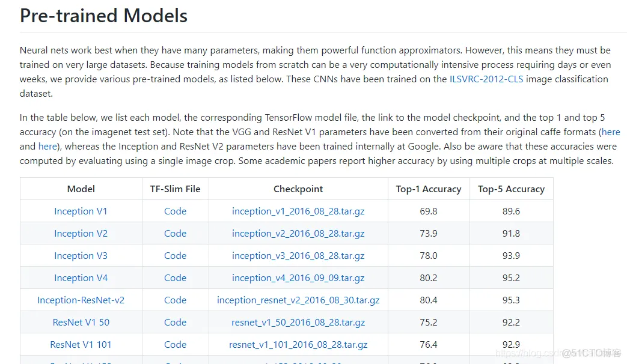The width and height of the screenshot is (627, 364).
Task: Click the 69.8 Top-1 accuracy value
Action: pyautogui.click(x=429, y=211)
